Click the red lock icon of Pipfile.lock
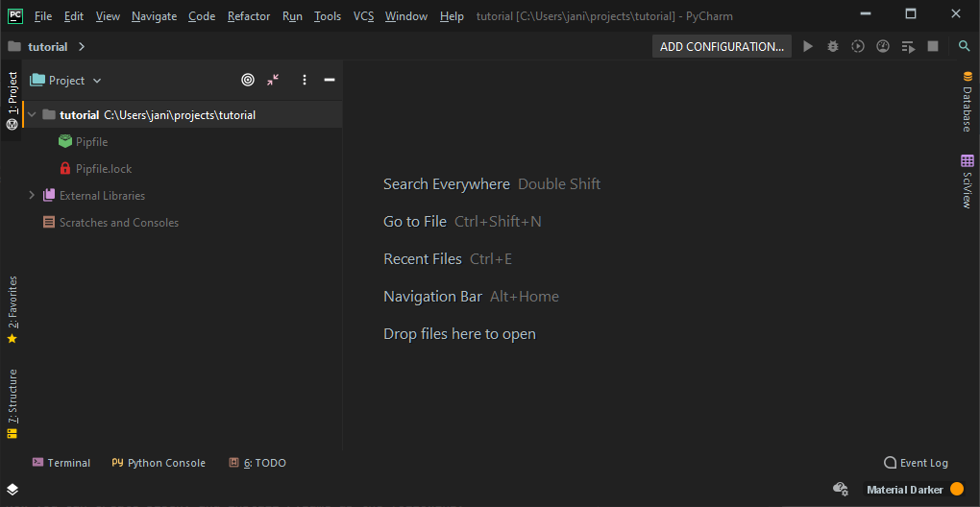The height and width of the screenshot is (507, 980). pyautogui.click(x=65, y=169)
